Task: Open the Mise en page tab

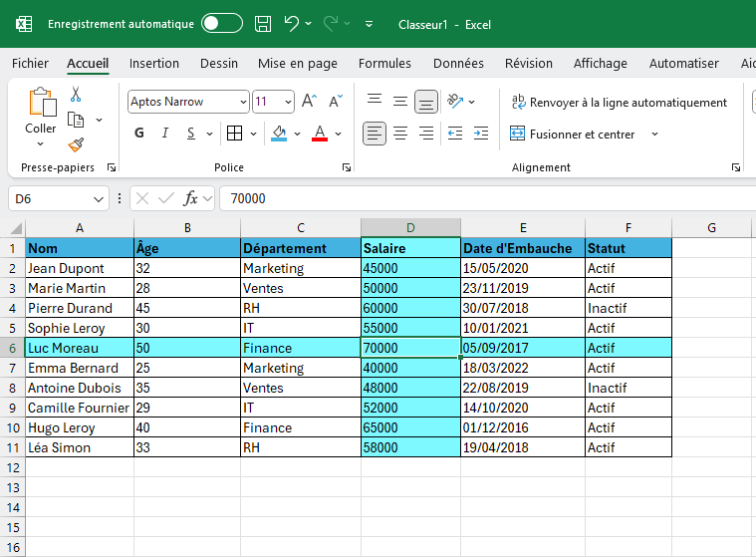Action: [298, 63]
